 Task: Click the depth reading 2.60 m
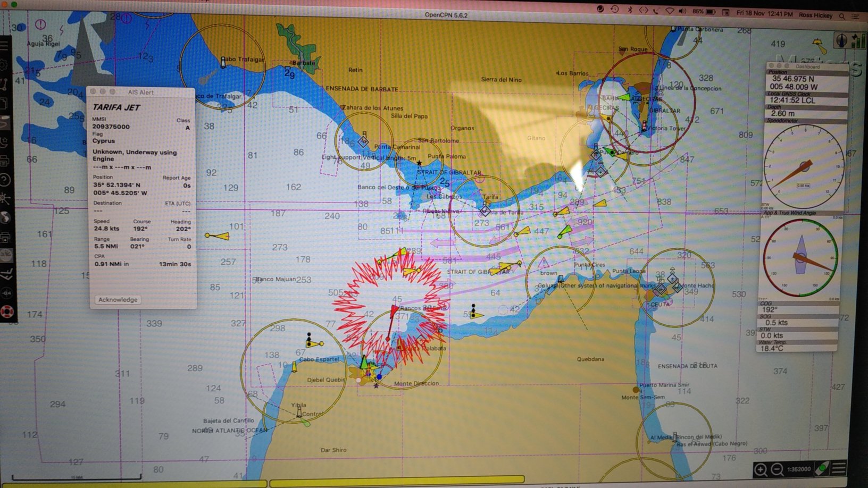(x=782, y=113)
